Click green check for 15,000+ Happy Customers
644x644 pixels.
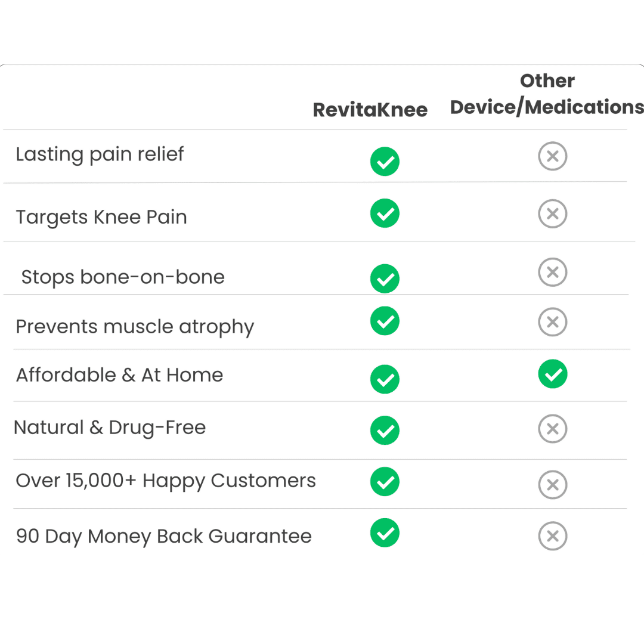(385, 481)
